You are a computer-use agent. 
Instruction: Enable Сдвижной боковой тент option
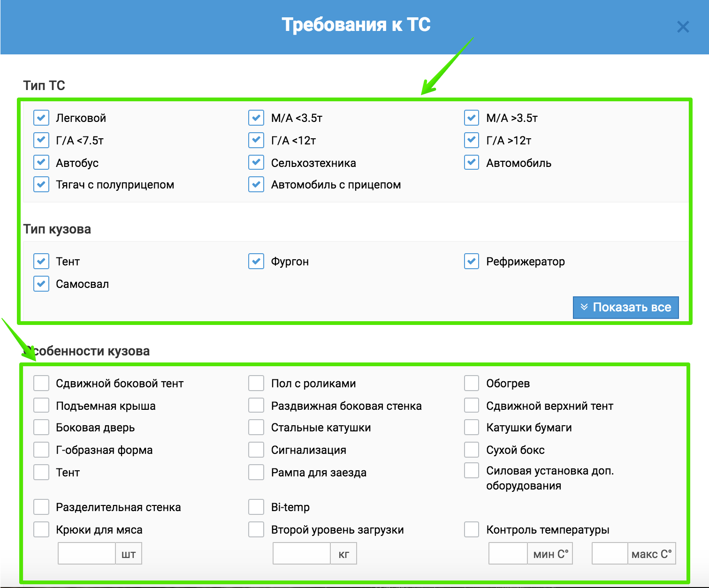coord(41,383)
